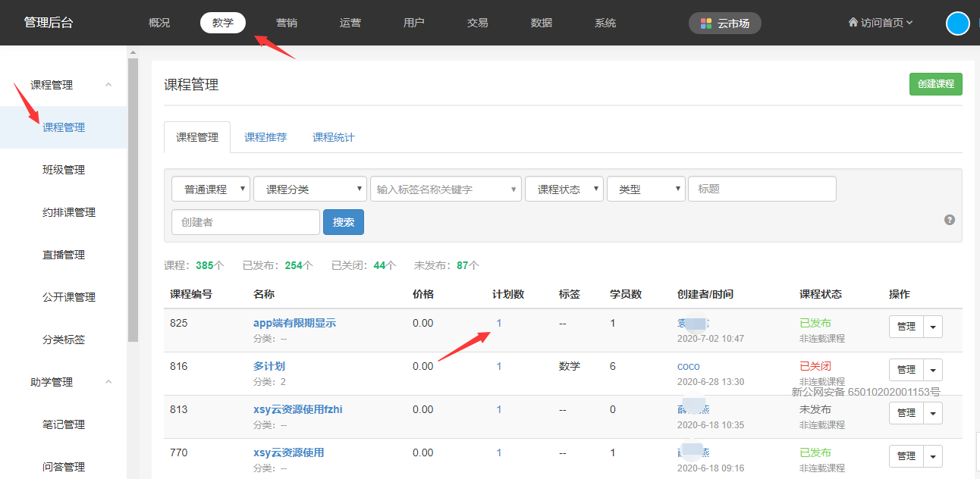Switch to the 课程推荐 tab
Image resolution: width=980 pixels, height=479 pixels.
(x=265, y=138)
